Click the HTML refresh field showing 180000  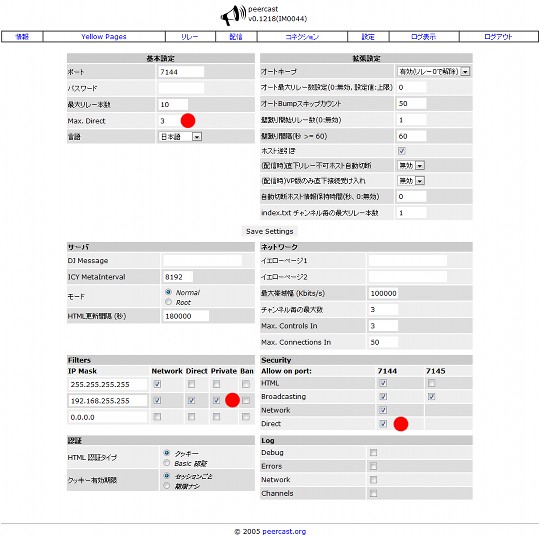pyautogui.click(x=186, y=316)
